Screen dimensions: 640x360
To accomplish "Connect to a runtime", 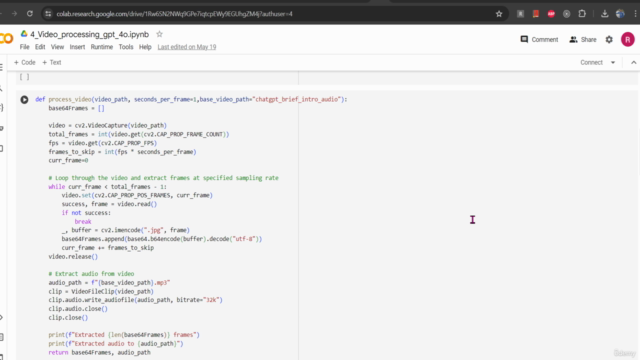I will click(x=591, y=62).
